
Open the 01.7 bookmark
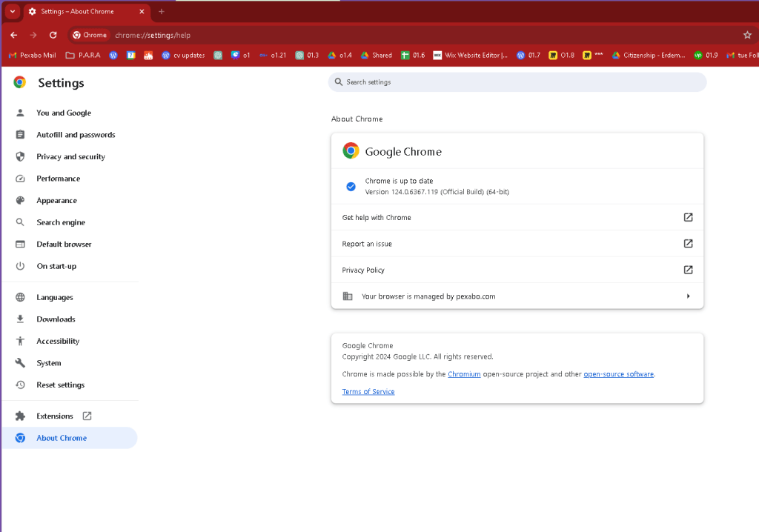pyautogui.click(x=528, y=55)
